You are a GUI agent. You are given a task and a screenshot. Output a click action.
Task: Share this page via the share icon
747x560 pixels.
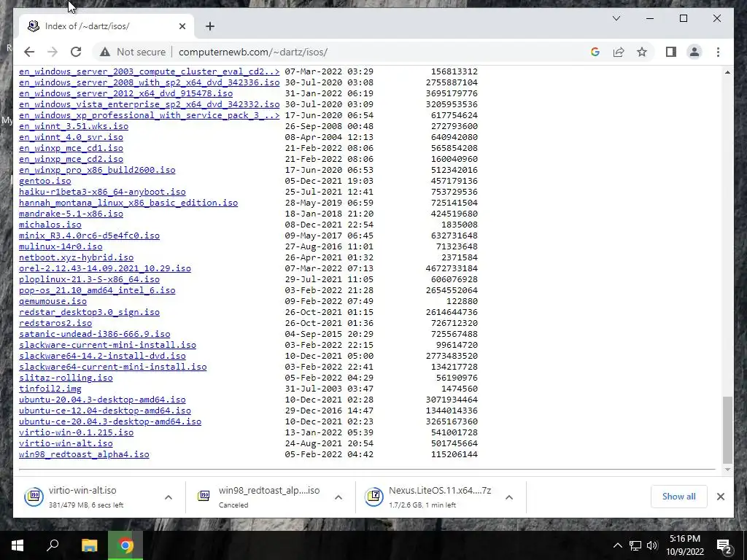tap(619, 52)
